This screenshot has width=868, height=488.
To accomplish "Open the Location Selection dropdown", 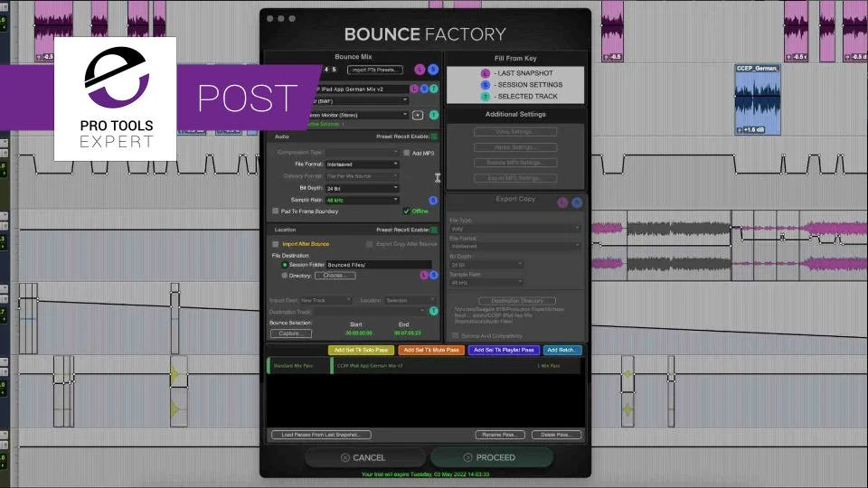I will [x=410, y=300].
